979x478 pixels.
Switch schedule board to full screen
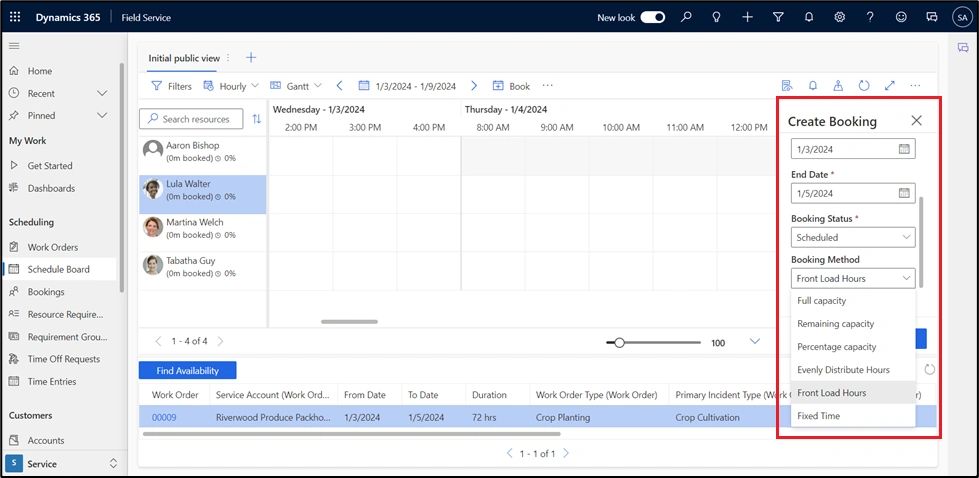pyautogui.click(x=890, y=86)
